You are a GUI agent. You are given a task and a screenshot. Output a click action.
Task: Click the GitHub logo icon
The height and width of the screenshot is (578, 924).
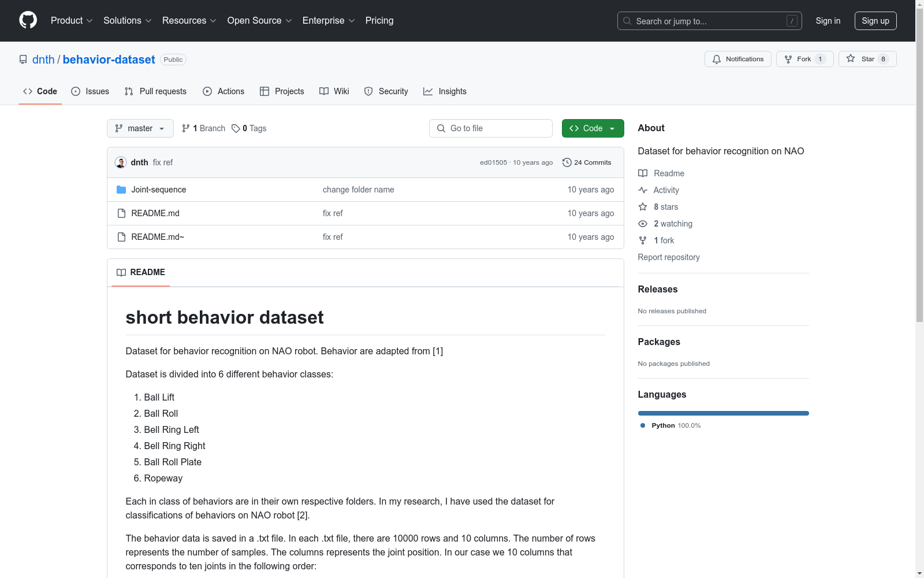(28, 20)
